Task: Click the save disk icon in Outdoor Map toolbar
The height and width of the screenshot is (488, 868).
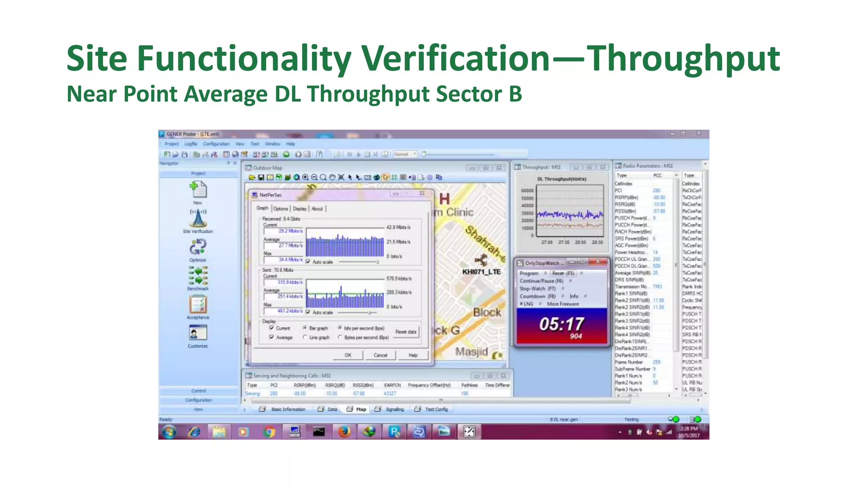Action: click(261, 177)
